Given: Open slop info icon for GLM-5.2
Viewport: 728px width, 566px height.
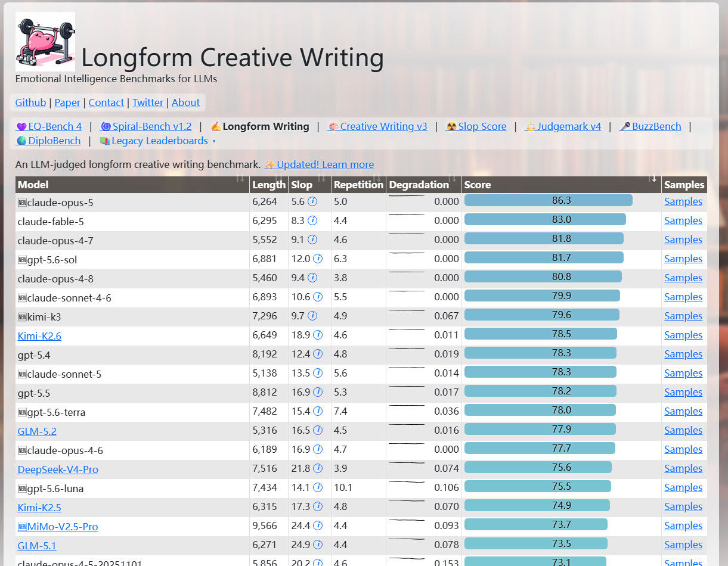Looking at the screenshot, I should (318, 430).
